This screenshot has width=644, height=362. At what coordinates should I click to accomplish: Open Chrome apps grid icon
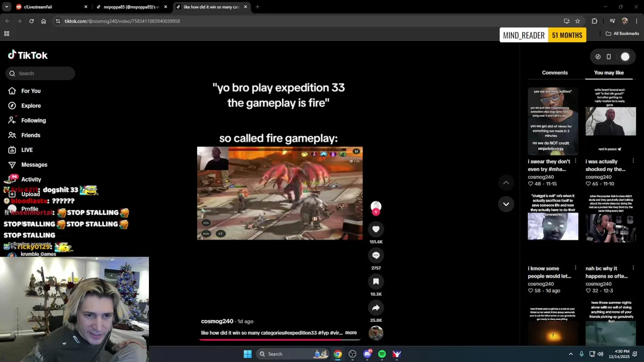coord(7,34)
